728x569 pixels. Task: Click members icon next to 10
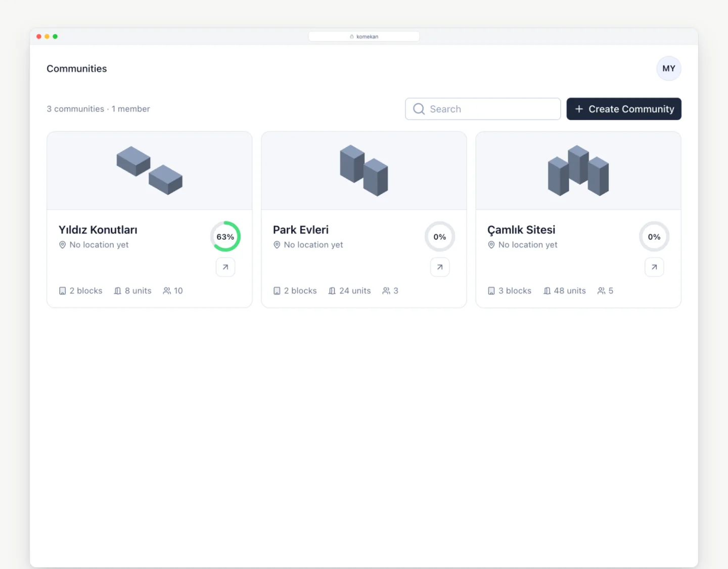point(167,291)
